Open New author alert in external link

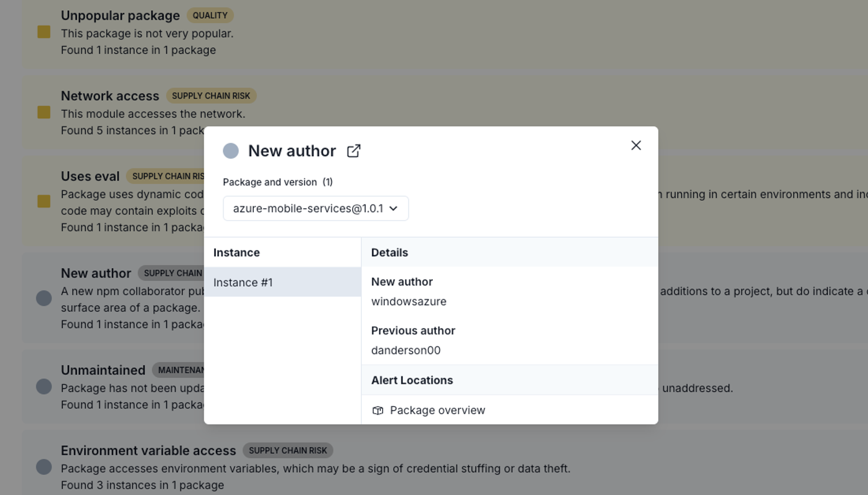tap(354, 151)
